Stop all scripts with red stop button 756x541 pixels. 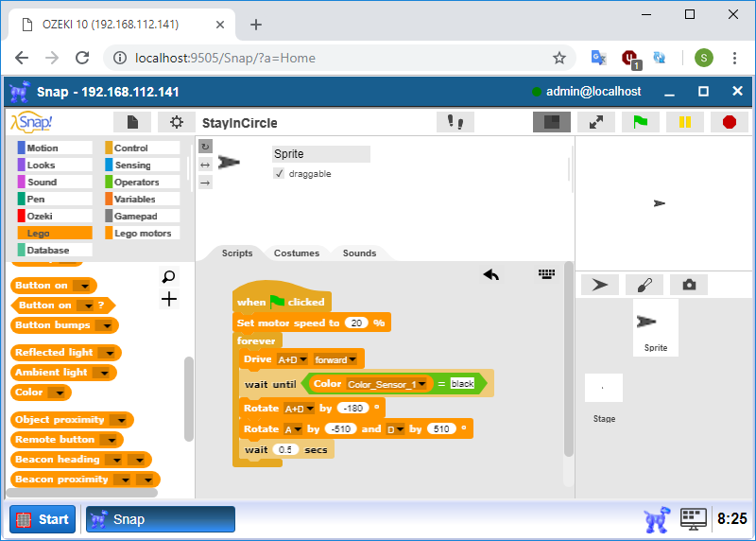729,122
